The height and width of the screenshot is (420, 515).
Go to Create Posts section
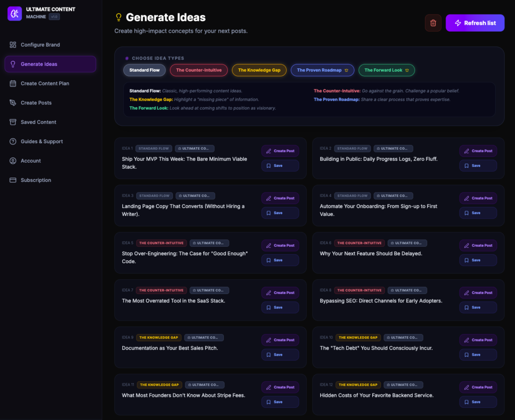click(36, 102)
